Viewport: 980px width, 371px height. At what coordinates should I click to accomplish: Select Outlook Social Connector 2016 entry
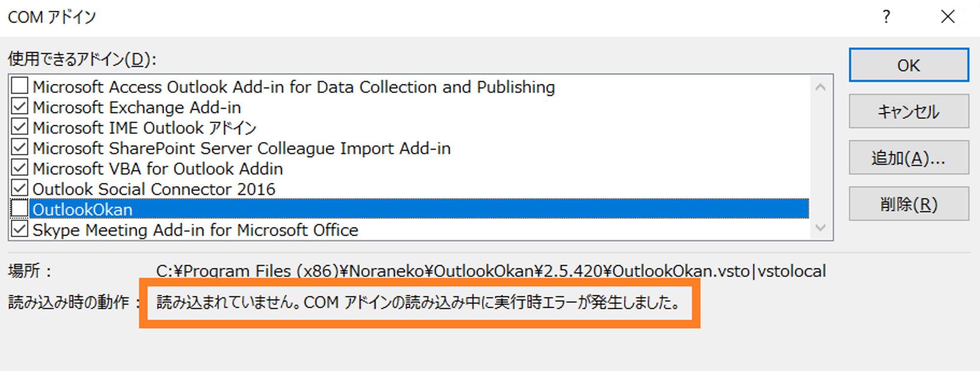tap(154, 189)
